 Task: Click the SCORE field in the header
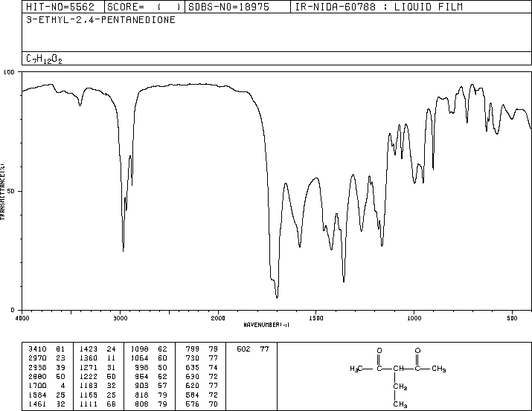pyautogui.click(x=144, y=7)
